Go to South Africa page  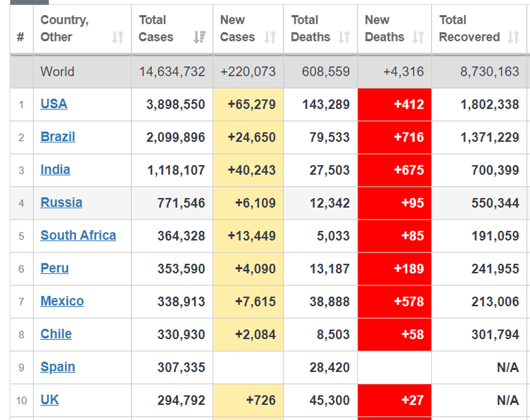pyautogui.click(x=78, y=235)
